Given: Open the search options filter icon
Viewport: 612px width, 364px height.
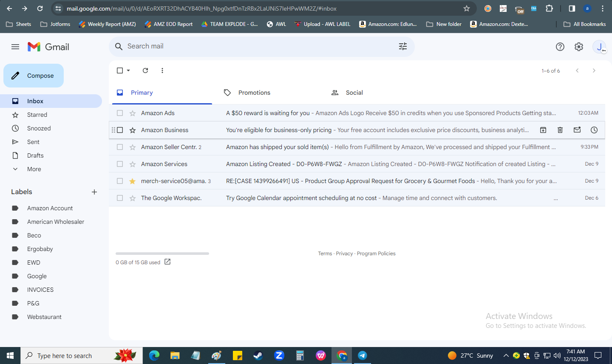Looking at the screenshot, I should 403,46.
